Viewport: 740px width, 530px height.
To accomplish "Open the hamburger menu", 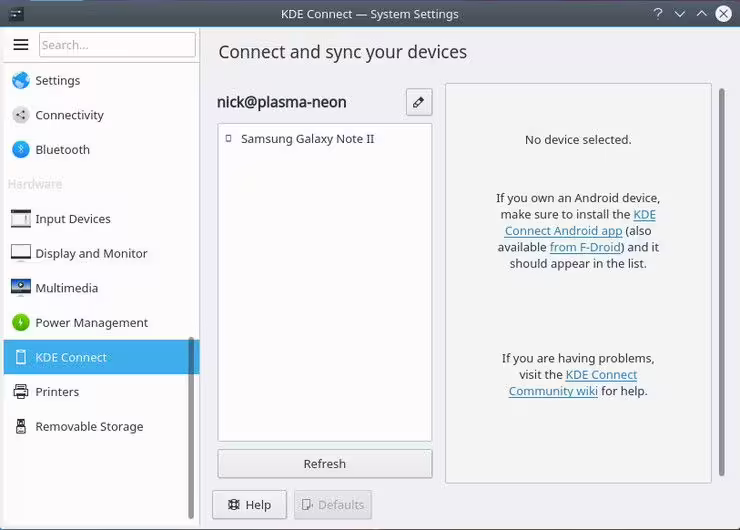I will pyautogui.click(x=21, y=44).
